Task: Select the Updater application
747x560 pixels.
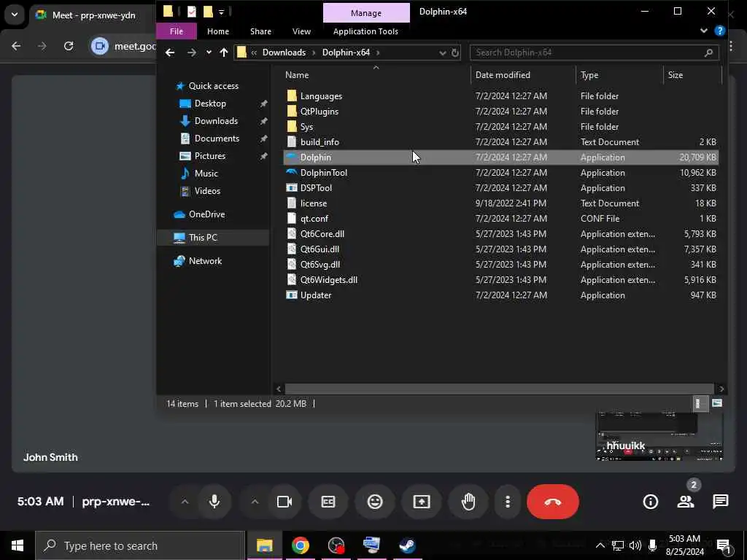Action: tap(500, 295)
